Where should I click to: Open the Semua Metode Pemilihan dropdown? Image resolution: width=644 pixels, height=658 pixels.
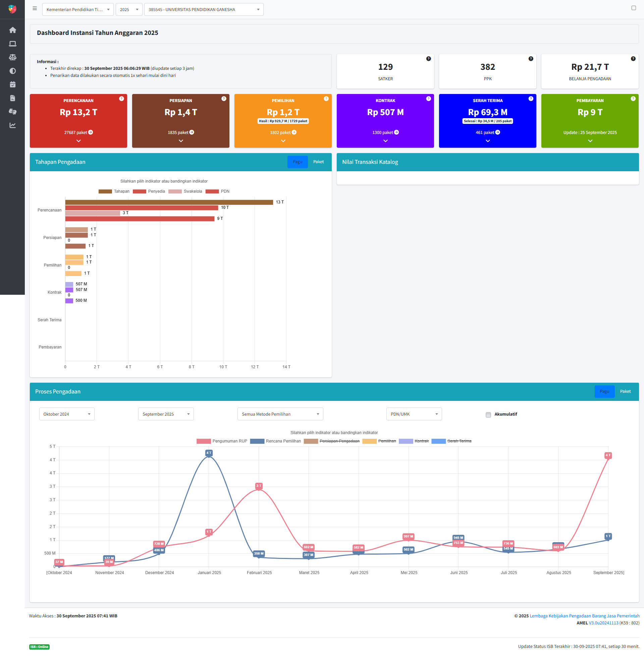tap(280, 414)
